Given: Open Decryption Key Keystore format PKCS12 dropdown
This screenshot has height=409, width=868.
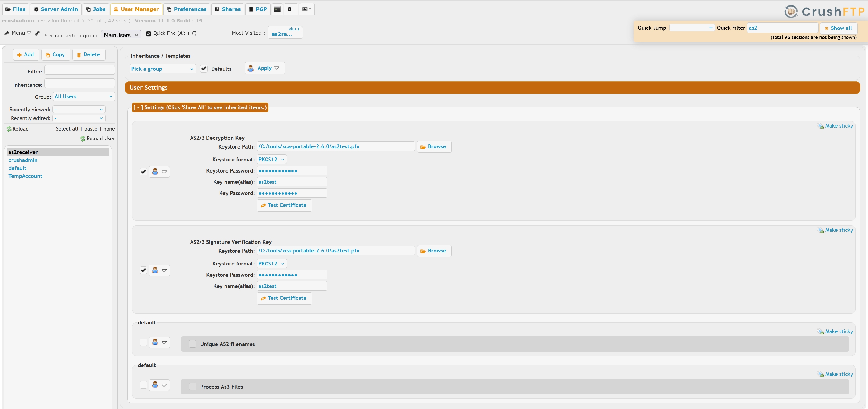Looking at the screenshot, I should [x=272, y=160].
